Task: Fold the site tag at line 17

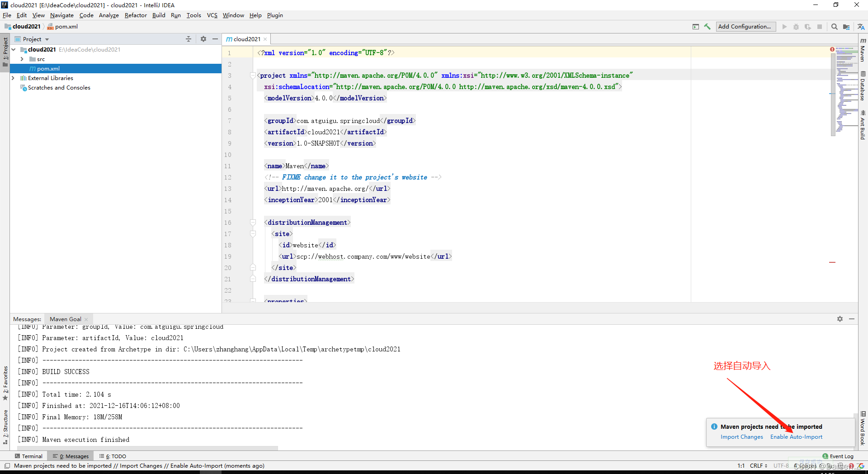Action: (253, 234)
